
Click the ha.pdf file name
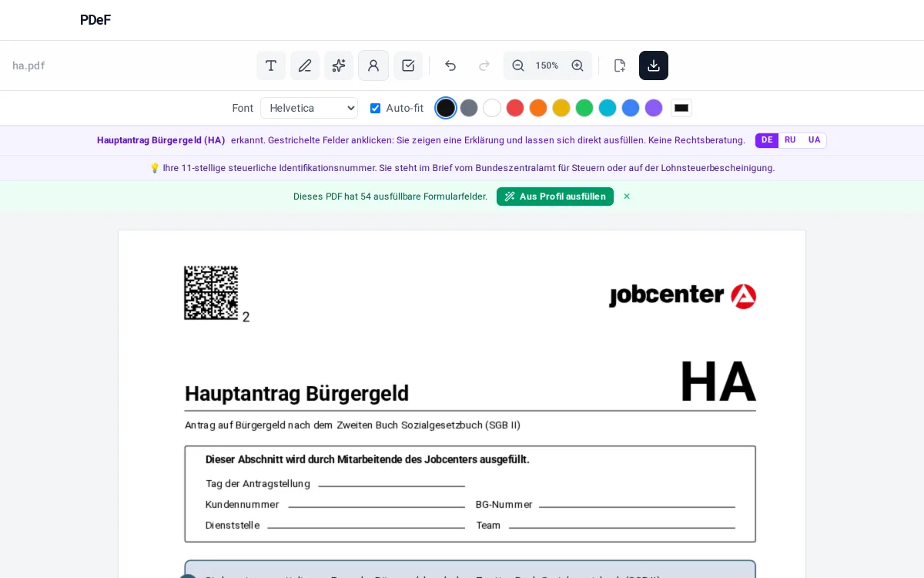click(28, 66)
